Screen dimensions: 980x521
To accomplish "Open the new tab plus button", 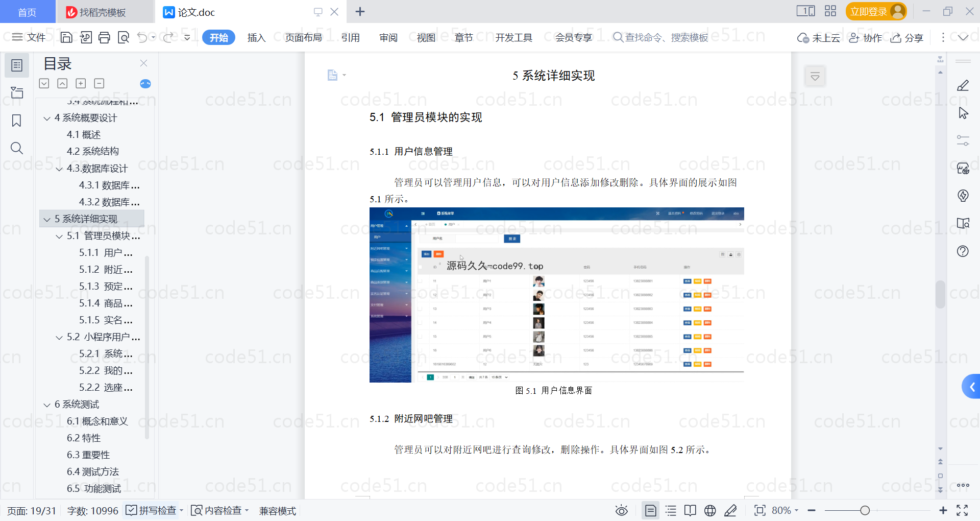I will click(x=360, y=12).
